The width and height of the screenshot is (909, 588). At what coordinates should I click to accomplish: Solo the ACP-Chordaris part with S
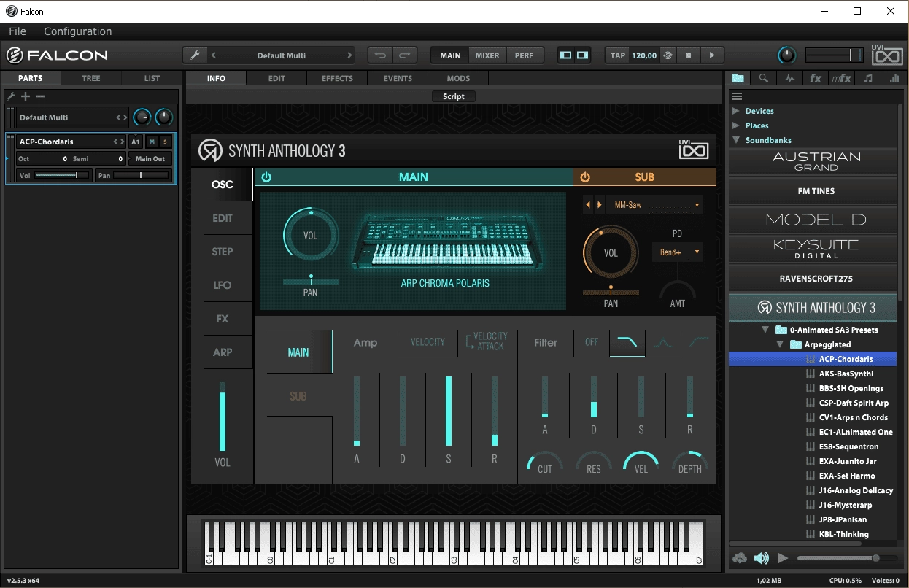pos(165,142)
